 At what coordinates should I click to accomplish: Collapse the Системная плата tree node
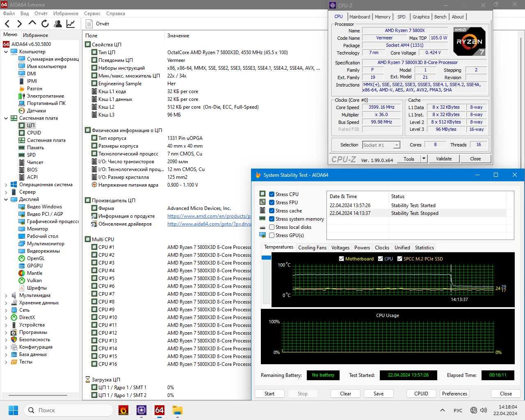(x=6, y=118)
